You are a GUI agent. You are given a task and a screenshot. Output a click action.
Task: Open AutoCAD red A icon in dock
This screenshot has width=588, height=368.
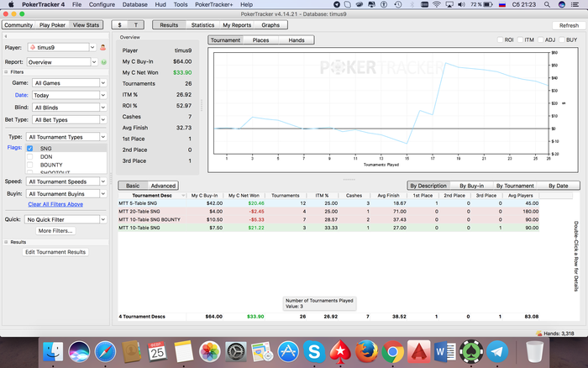[x=418, y=352]
